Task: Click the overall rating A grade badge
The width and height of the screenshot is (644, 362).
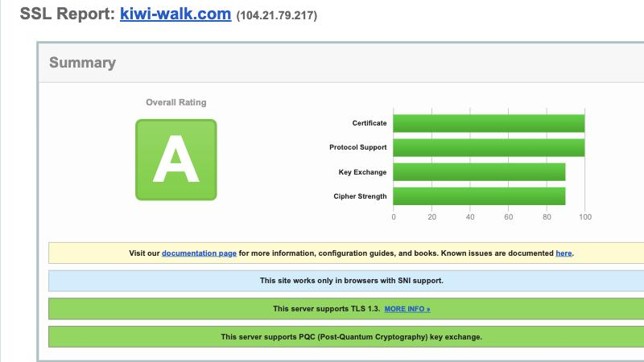Action: pos(176,159)
